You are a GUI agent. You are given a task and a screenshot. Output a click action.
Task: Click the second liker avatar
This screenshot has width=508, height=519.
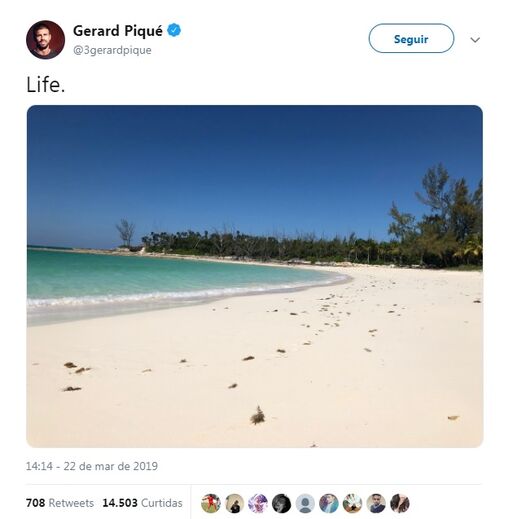point(234,503)
